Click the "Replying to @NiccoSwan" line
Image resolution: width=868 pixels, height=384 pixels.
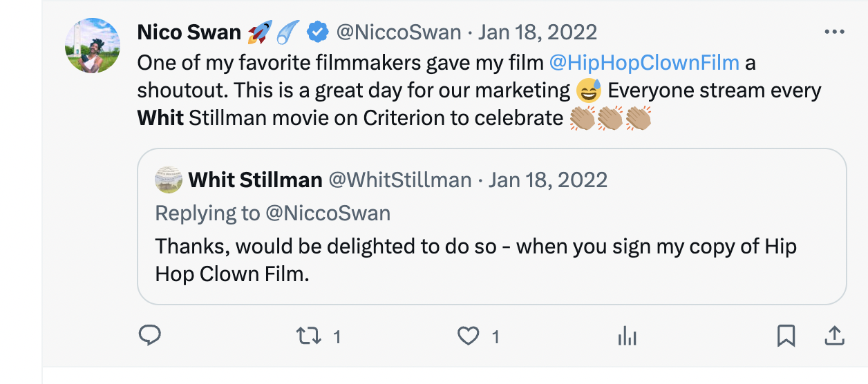[273, 213]
